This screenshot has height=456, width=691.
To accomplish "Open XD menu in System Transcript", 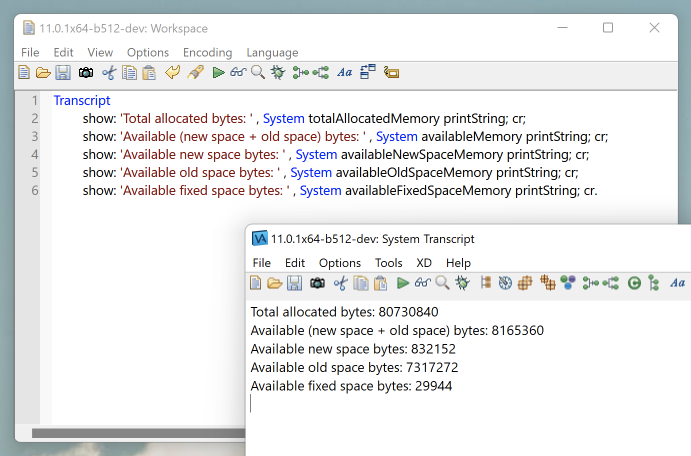I will 424,263.
